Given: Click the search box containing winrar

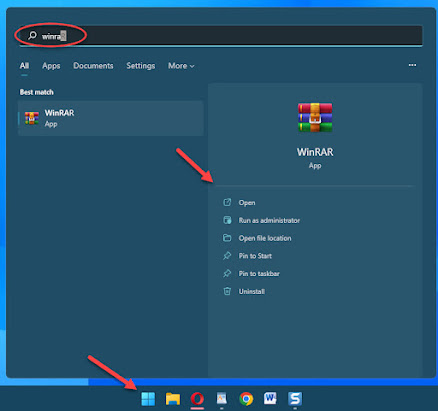Looking at the screenshot, I should click(x=221, y=36).
